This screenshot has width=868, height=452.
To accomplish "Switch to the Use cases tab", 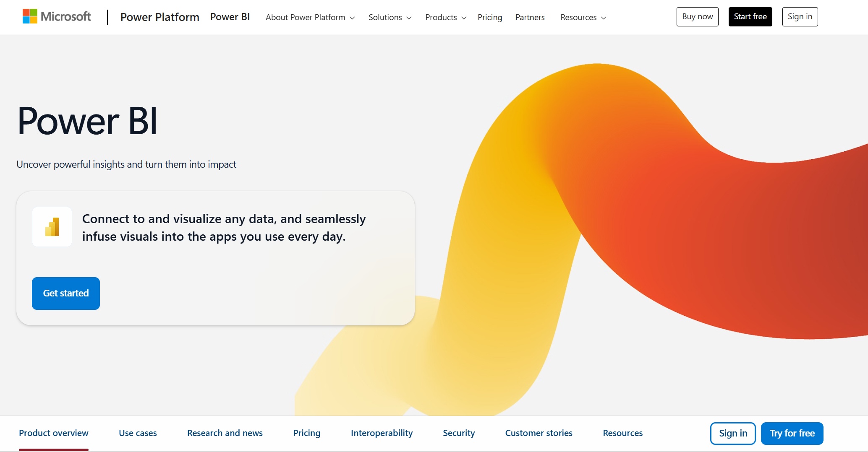I will (x=137, y=433).
